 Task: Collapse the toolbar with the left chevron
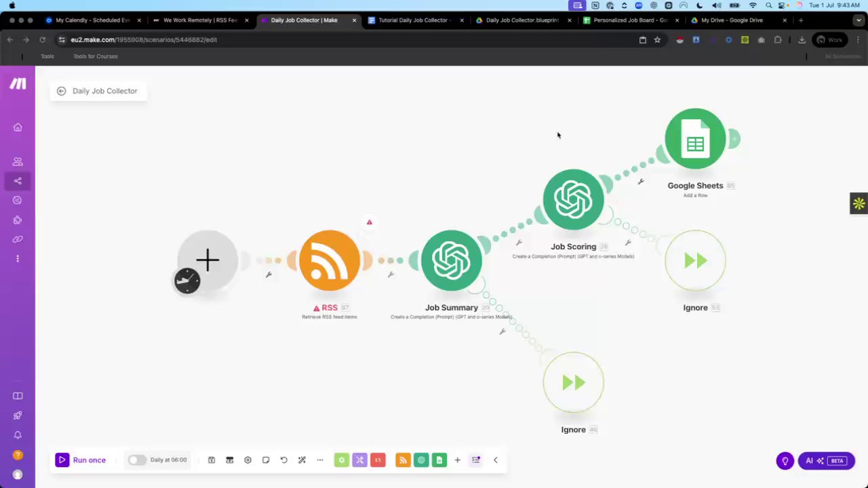pos(496,460)
